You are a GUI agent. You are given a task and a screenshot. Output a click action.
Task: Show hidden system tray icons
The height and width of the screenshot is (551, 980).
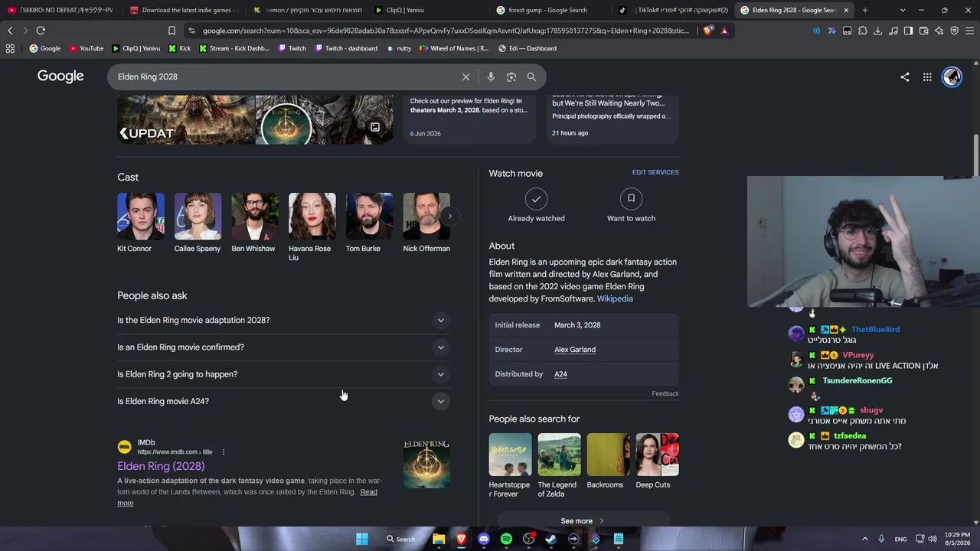865,539
